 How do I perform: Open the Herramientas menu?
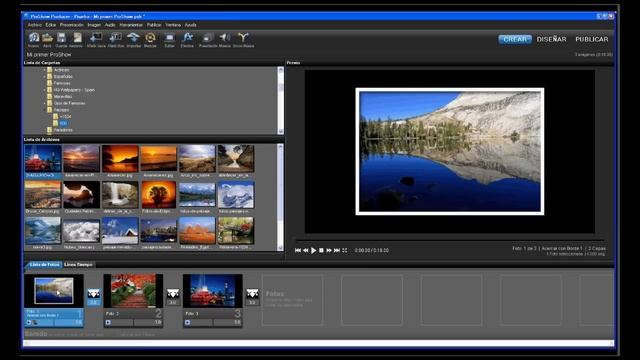(x=131, y=25)
